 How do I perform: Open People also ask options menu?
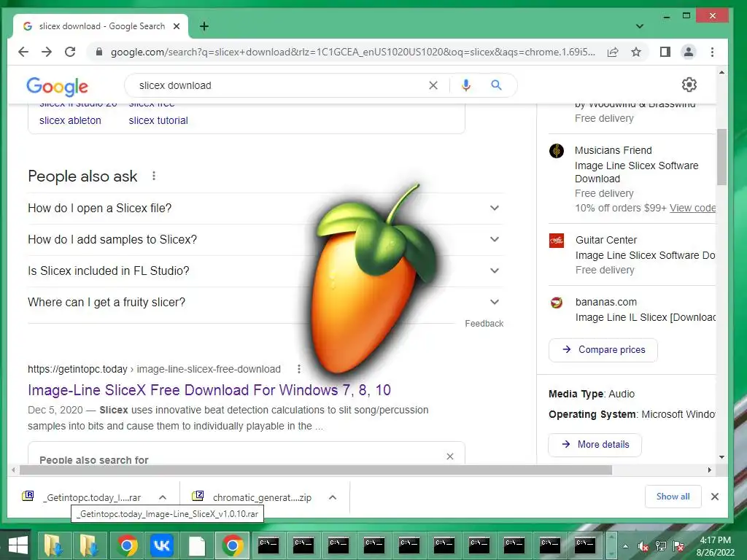pyautogui.click(x=153, y=176)
